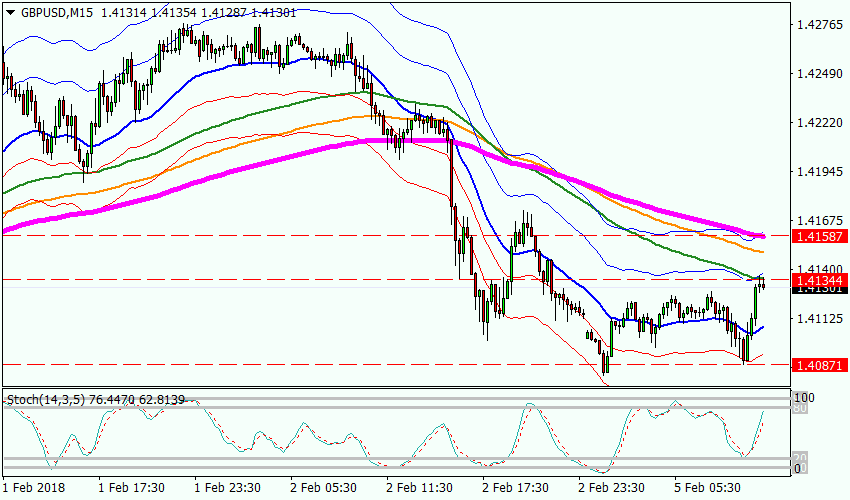Screen dimensions: 850x500
Task: Click the 1 Feb 23:30 time label
Action: [x=228, y=488]
